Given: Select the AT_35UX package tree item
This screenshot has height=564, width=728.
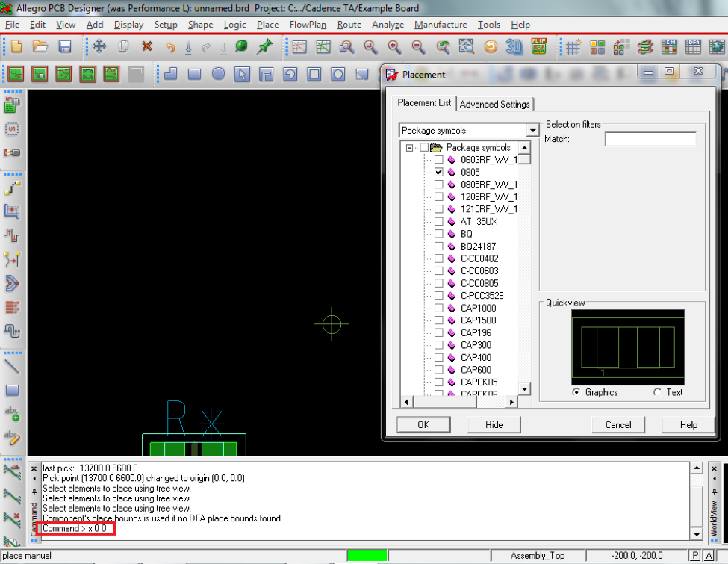Looking at the screenshot, I should pyautogui.click(x=479, y=222).
